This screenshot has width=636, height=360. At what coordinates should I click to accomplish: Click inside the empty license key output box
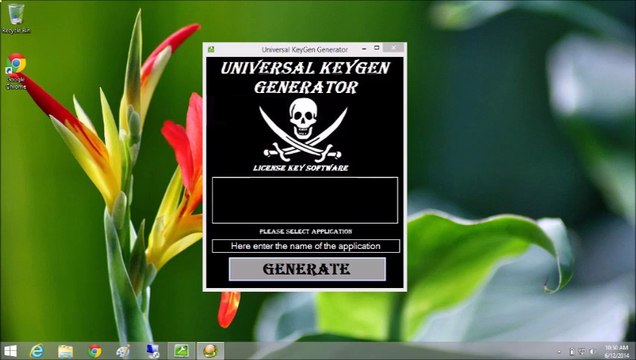click(305, 200)
